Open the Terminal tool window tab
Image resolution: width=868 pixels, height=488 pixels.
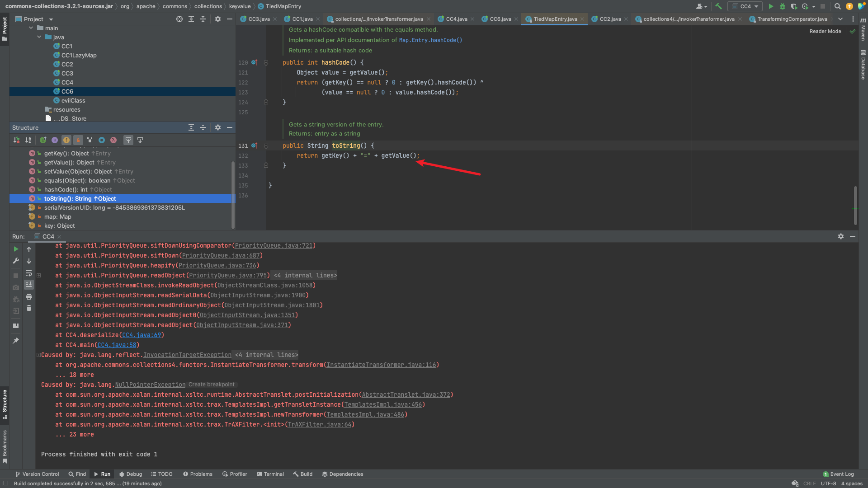tap(270, 474)
